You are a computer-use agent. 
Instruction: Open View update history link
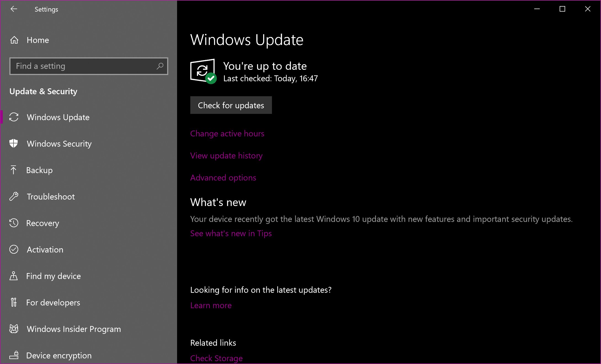[226, 156]
